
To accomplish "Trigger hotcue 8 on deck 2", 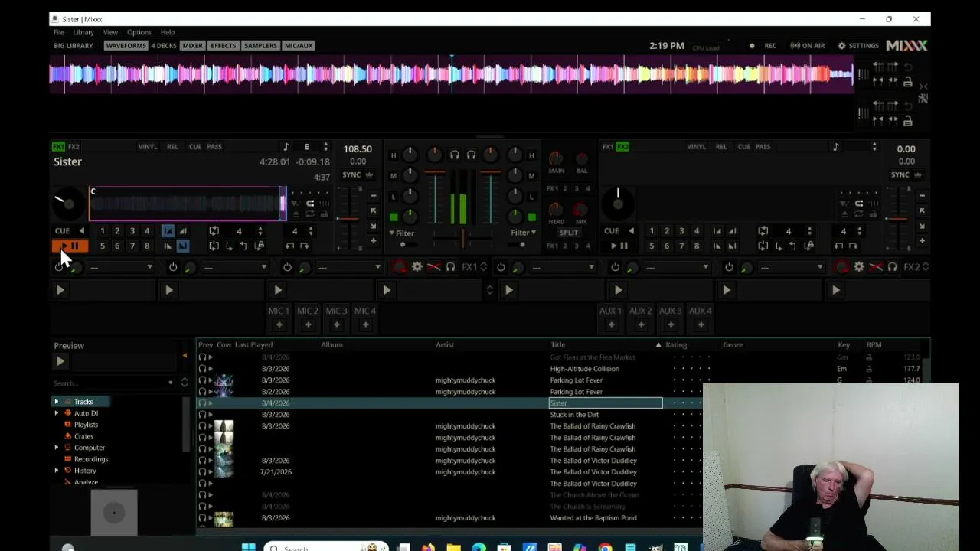I will [696, 246].
